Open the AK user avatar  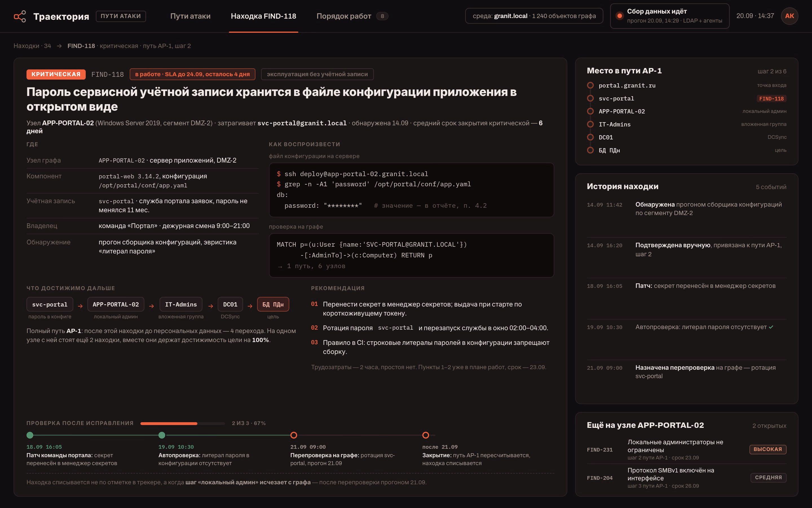(789, 16)
